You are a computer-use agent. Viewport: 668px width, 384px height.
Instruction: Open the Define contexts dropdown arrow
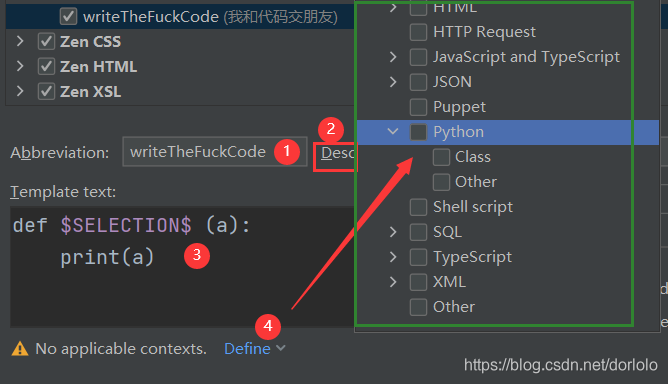(281, 348)
